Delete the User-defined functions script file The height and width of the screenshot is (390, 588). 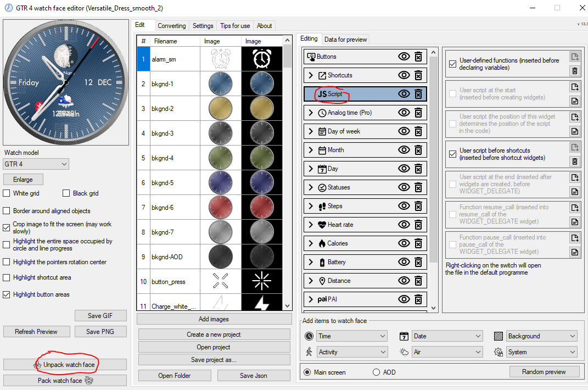coord(574,71)
